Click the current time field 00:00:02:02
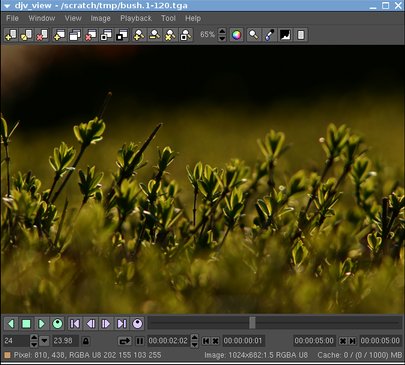The image size is (405, 365). click(168, 341)
